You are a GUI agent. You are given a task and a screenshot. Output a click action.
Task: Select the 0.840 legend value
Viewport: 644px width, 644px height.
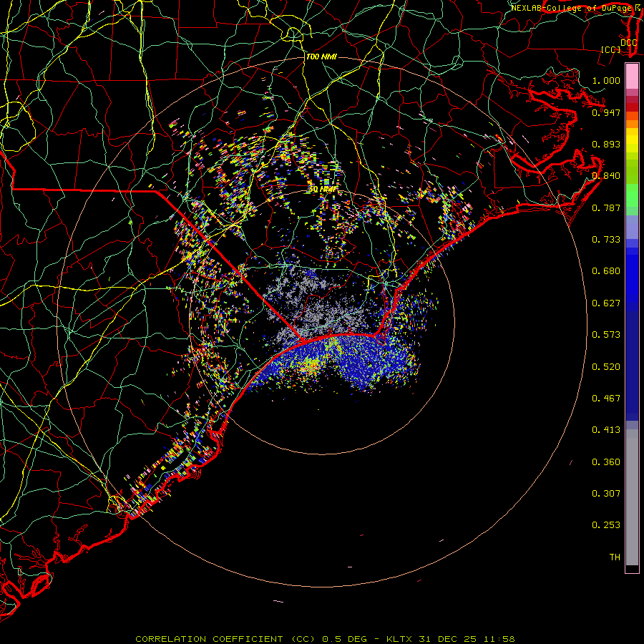tap(606, 176)
